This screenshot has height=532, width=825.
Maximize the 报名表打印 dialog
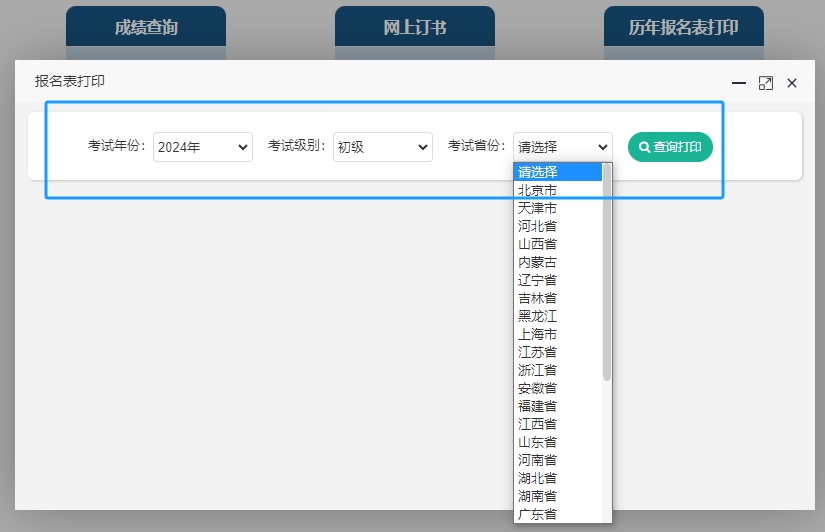click(766, 83)
